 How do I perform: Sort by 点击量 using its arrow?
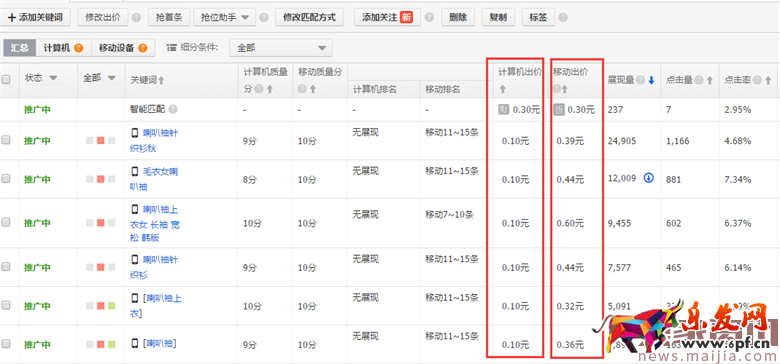[710, 80]
